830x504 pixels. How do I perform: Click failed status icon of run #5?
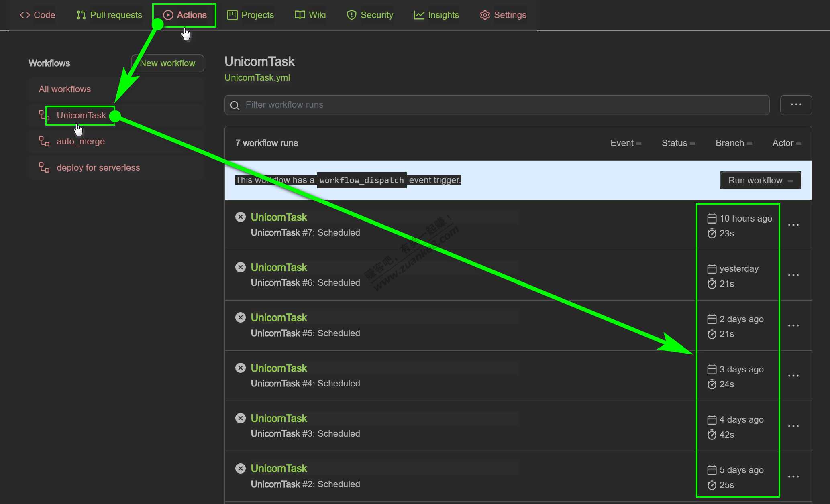coord(241,317)
